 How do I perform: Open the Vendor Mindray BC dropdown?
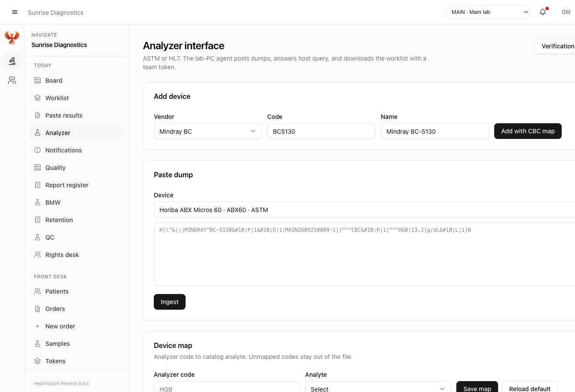[x=208, y=132]
